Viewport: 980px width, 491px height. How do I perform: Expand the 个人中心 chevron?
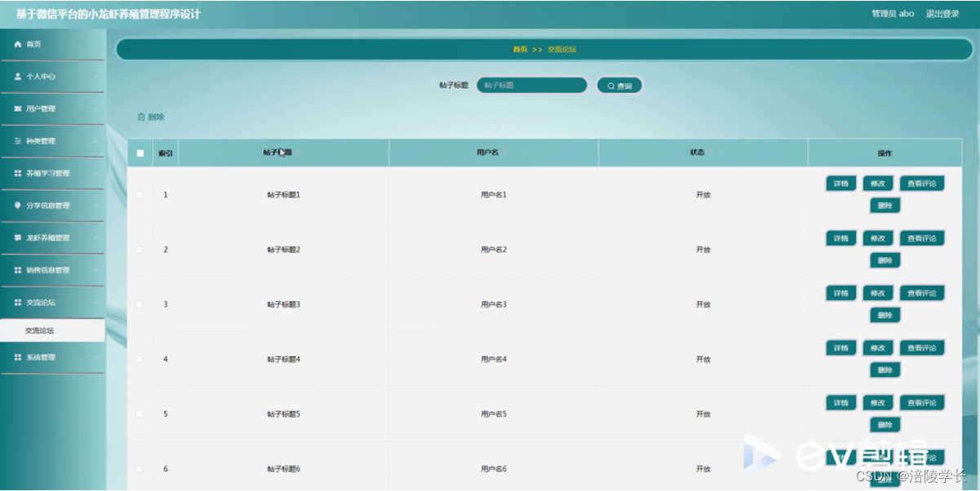[x=95, y=77]
